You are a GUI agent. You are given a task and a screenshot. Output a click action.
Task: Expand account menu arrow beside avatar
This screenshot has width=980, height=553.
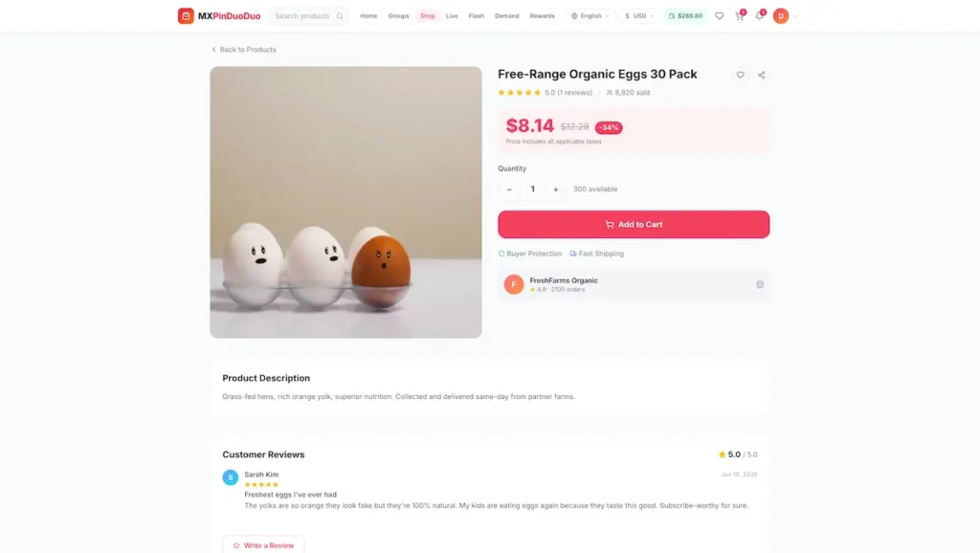point(795,16)
